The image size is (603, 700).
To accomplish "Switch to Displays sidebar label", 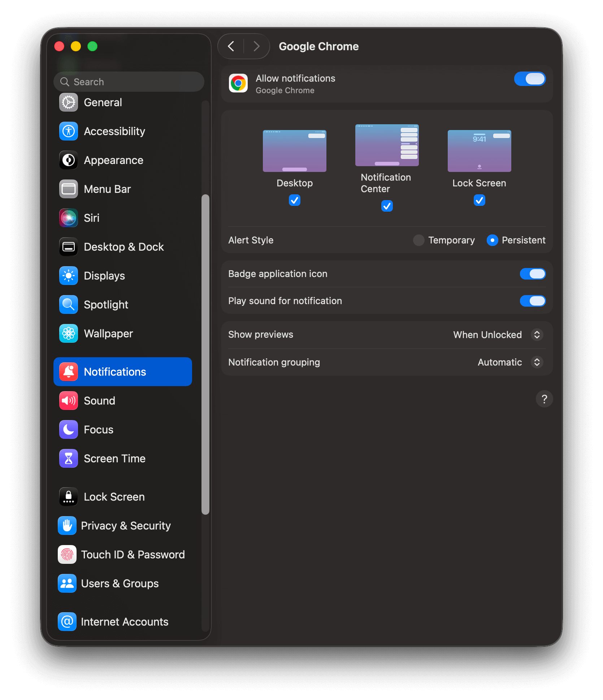I will 104,276.
